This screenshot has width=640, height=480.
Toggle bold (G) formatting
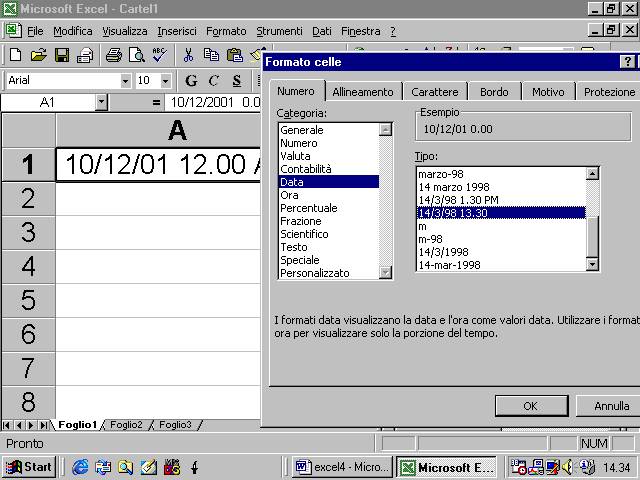tap(191, 80)
